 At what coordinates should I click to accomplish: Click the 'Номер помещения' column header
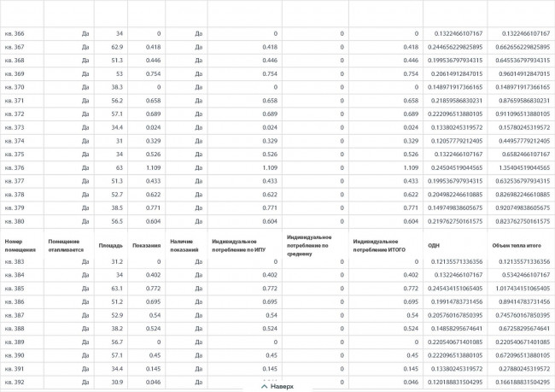[x=20, y=245]
